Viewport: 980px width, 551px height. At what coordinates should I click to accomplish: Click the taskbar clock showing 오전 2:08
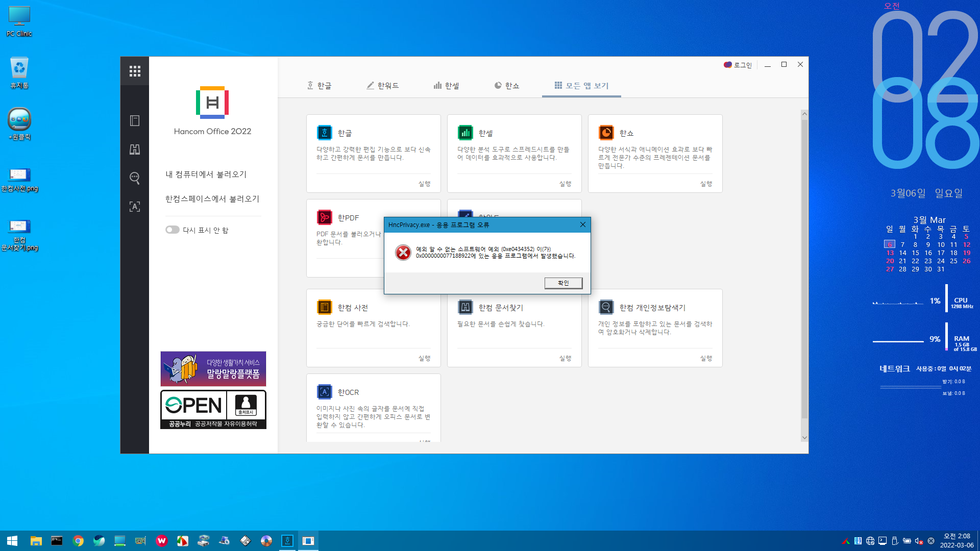(957, 541)
